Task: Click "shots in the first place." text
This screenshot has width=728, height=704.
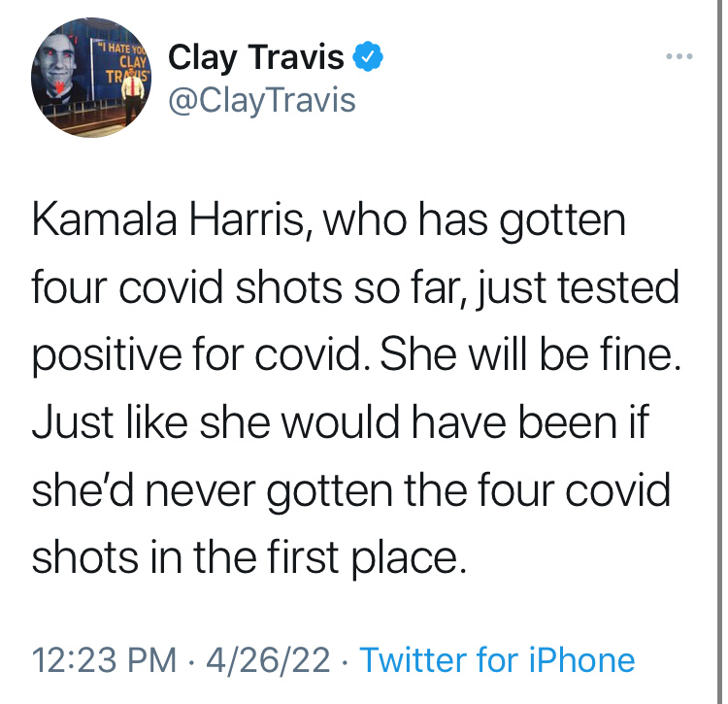Action: click(x=249, y=557)
